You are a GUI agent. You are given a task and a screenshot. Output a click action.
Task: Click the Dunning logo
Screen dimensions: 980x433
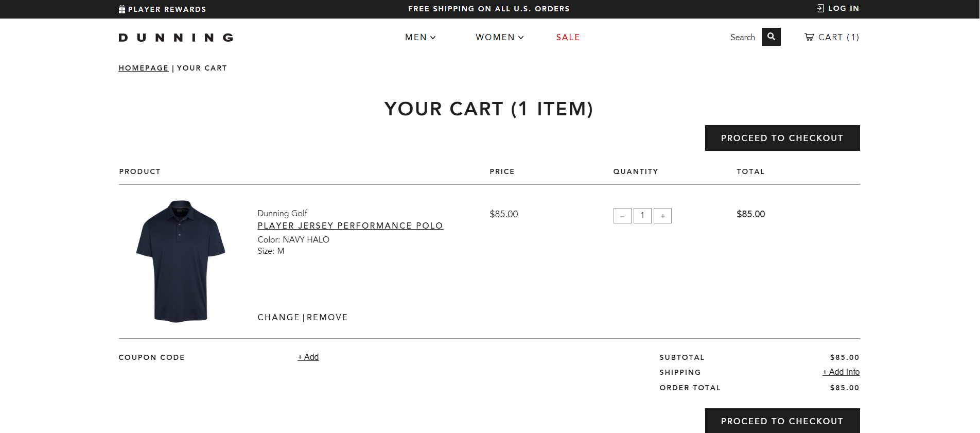[x=176, y=38]
